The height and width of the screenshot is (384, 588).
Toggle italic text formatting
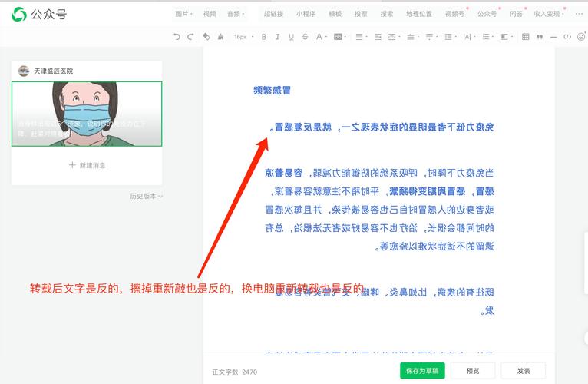click(x=277, y=36)
